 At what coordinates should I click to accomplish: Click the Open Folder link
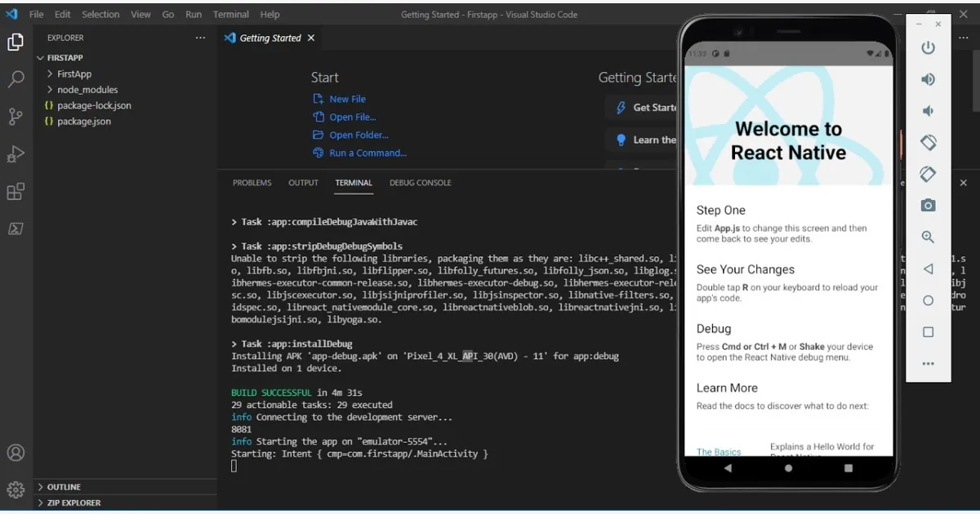pyautogui.click(x=359, y=135)
